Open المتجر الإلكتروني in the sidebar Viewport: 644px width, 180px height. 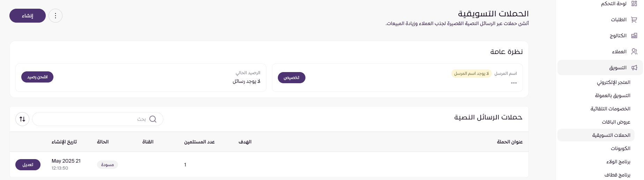click(x=613, y=83)
